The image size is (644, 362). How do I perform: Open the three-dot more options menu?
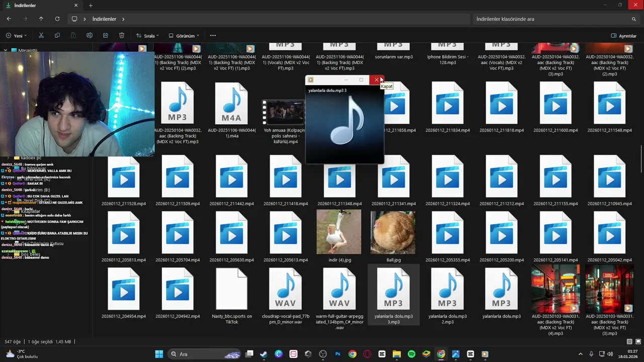tap(213, 36)
